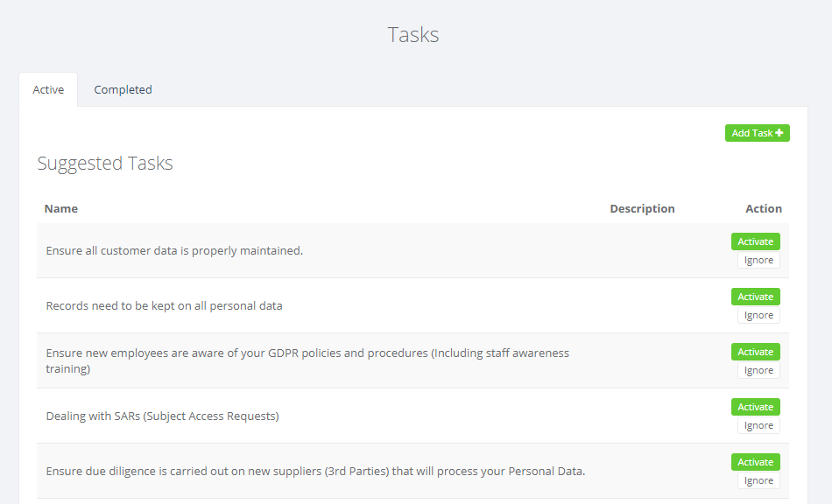Click the Name column header
The height and width of the screenshot is (504, 832).
click(61, 208)
